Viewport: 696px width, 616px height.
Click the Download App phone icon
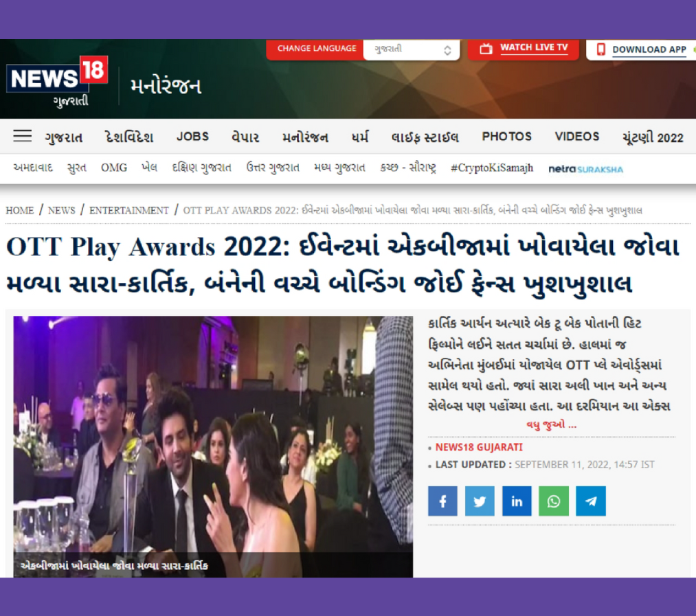coord(601,49)
